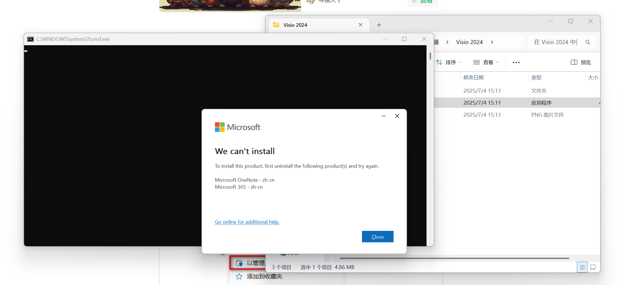Switch to details view via status bar icon
This screenshot has width=644, height=285.
pyautogui.click(x=582, y=267)
